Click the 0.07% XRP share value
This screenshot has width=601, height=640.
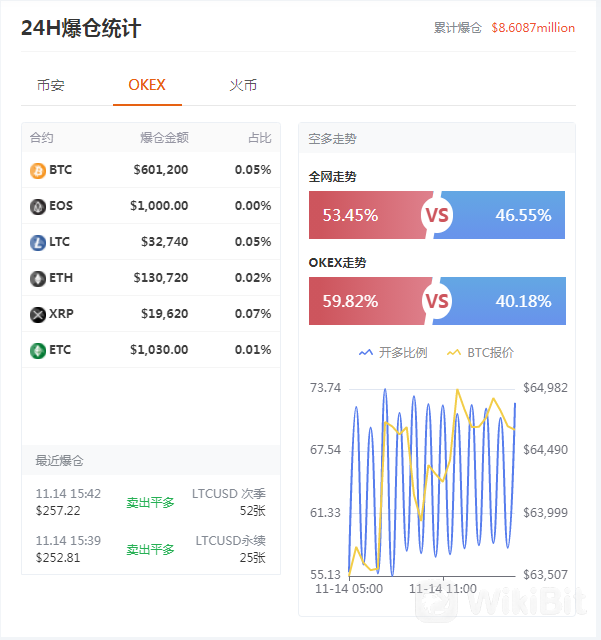(253, 313)
